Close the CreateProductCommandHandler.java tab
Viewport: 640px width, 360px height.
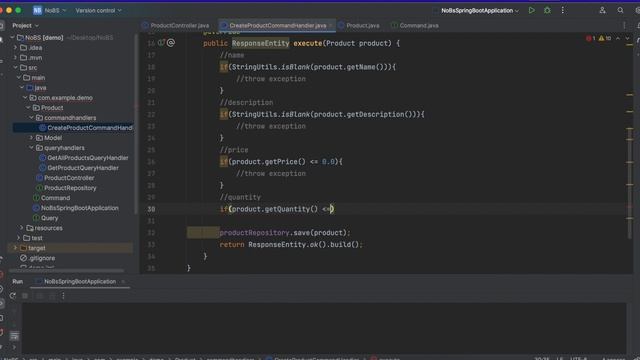pos(331,25)
